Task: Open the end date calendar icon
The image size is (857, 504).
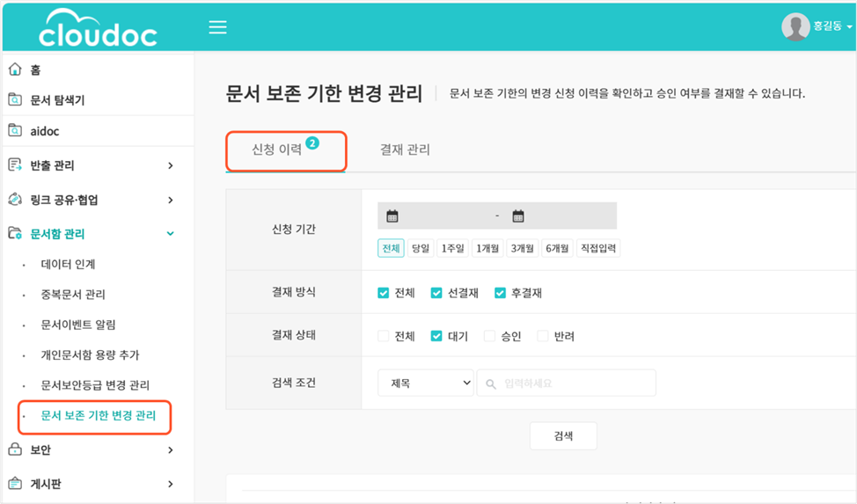Action: [518, 216]
